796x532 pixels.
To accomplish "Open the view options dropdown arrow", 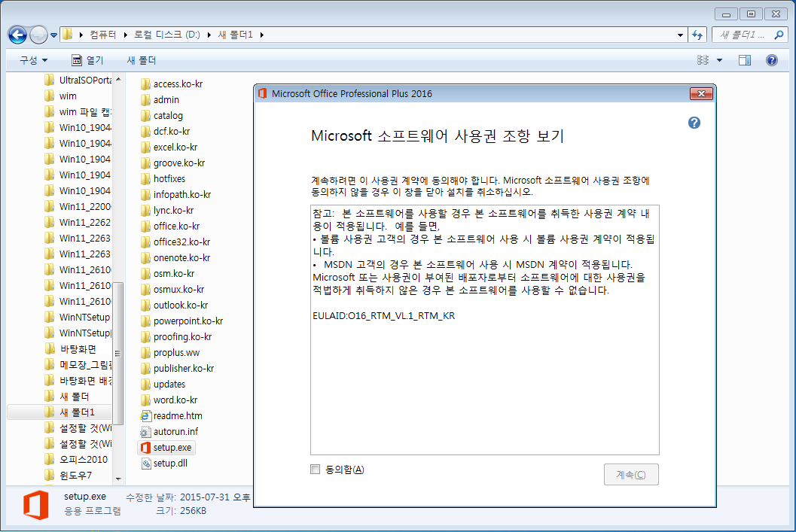I will [x=719, y=60].
